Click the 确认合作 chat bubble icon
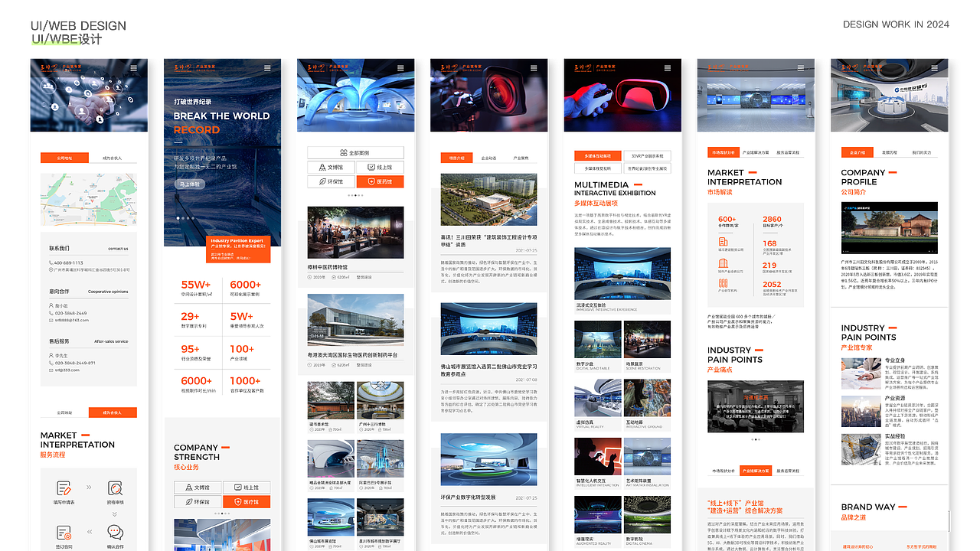The image size is (980, 551). click(115, 533)
